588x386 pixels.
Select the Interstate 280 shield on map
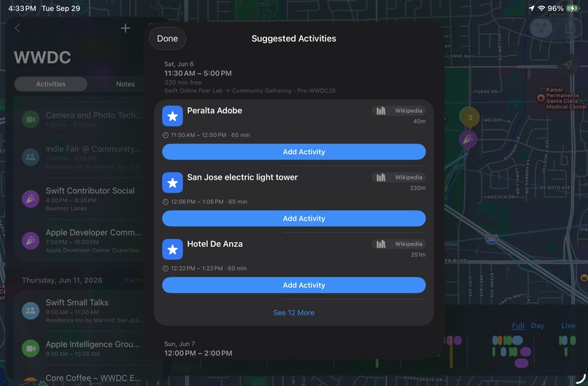[x=491, y=239]
